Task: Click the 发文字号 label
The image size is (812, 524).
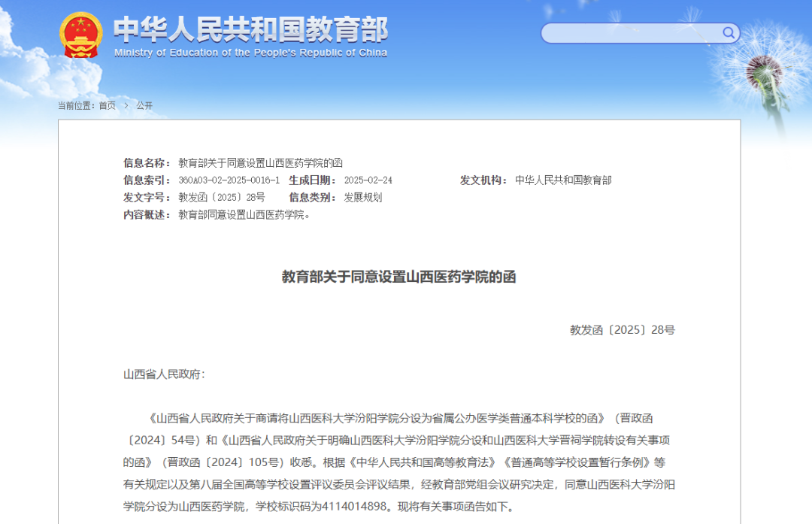Action: coord(147,197)
